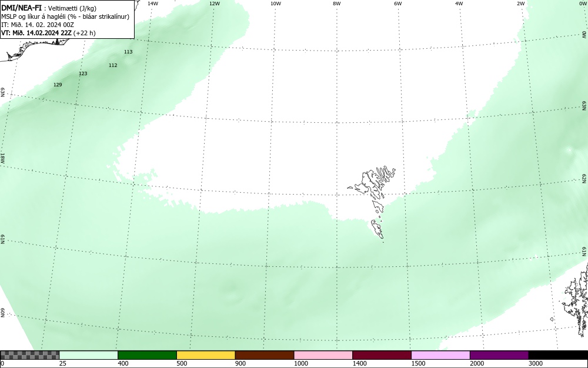The image size is (588, 368).
Task: Click the legend value 400
Action: [x=123, y=363]
